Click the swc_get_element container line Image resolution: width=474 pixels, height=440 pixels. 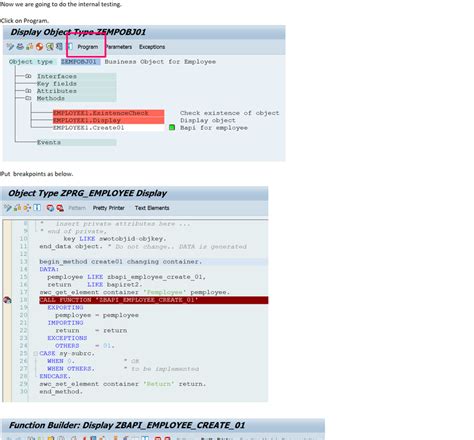point(135,292)
